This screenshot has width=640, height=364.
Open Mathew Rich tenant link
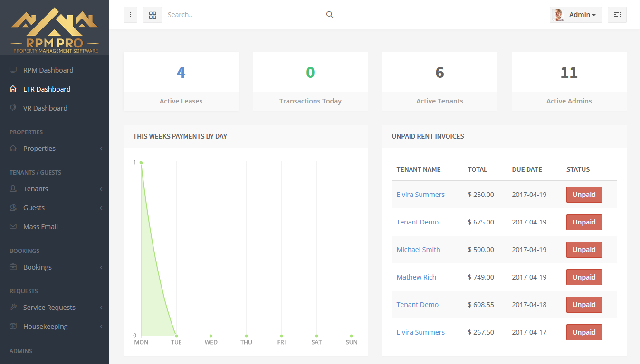click(x=416, y=277)
